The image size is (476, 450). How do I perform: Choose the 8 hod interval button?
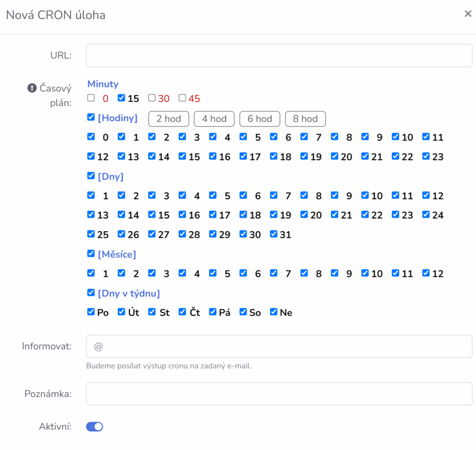tap(305, 119)
